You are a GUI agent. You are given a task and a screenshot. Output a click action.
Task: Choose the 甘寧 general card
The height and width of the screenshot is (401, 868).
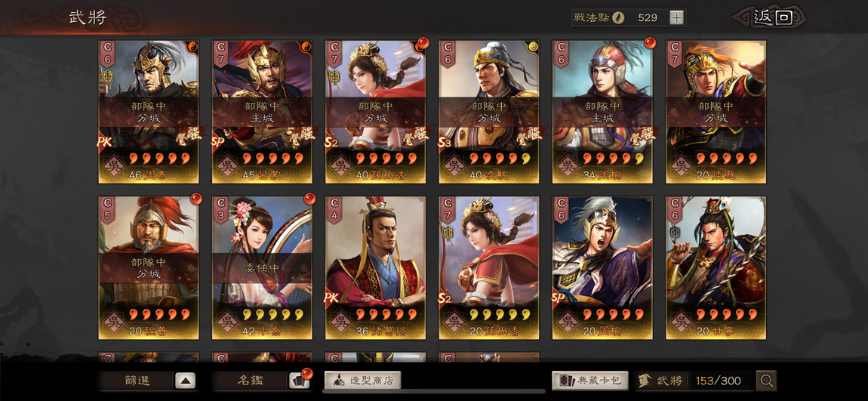tap(716, 267)
